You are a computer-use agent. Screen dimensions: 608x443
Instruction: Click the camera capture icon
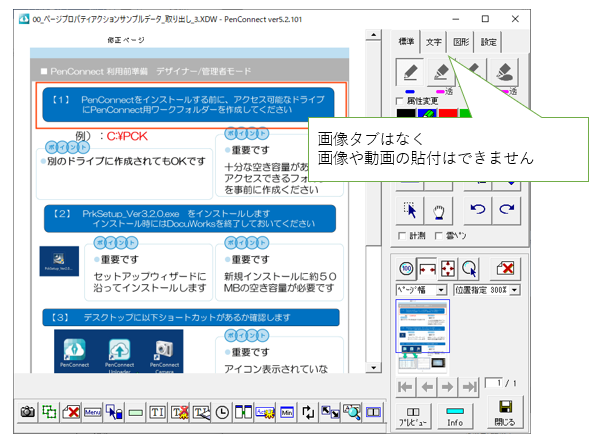[x=28, y=412]
